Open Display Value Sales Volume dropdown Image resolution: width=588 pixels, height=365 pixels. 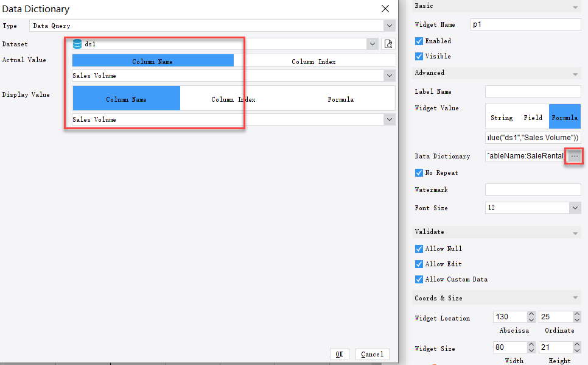389,119
